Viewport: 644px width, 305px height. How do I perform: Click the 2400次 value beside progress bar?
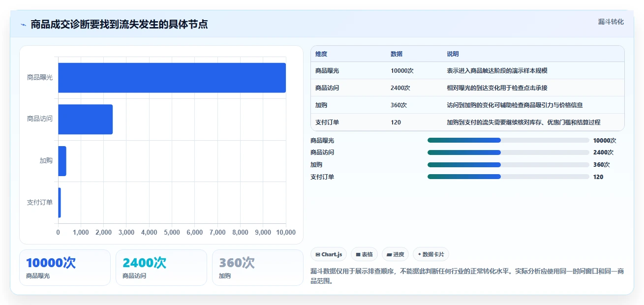pyautogui.click(x=603, y=152)
